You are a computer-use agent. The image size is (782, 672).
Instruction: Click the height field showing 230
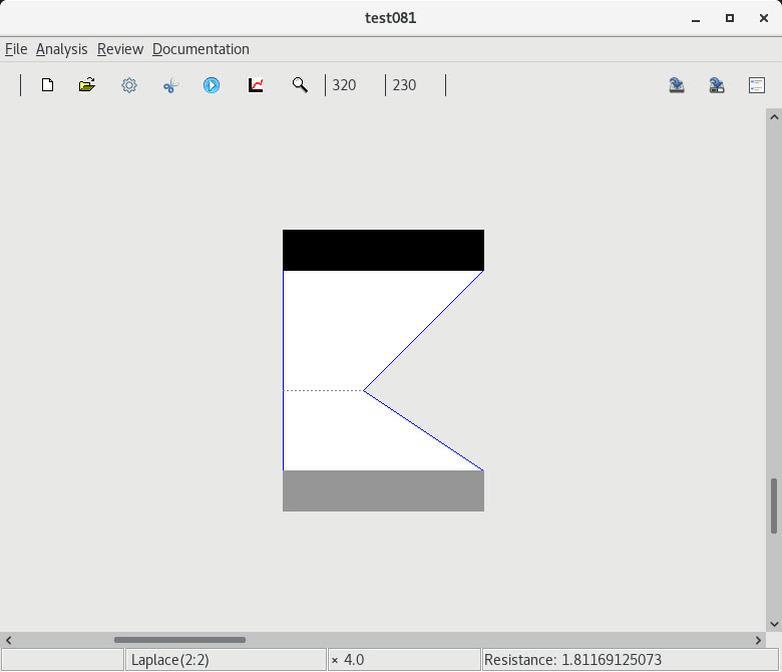click(x=414, y=85)
